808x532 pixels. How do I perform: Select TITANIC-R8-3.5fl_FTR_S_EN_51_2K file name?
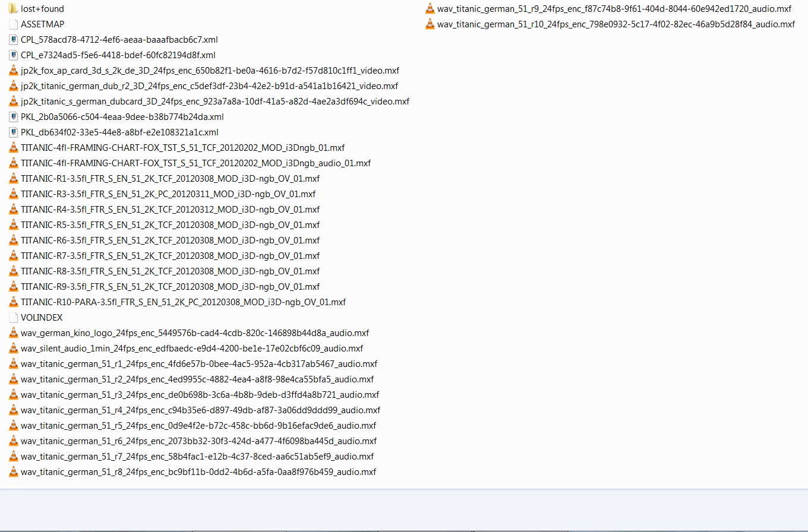tap(170, 271)
